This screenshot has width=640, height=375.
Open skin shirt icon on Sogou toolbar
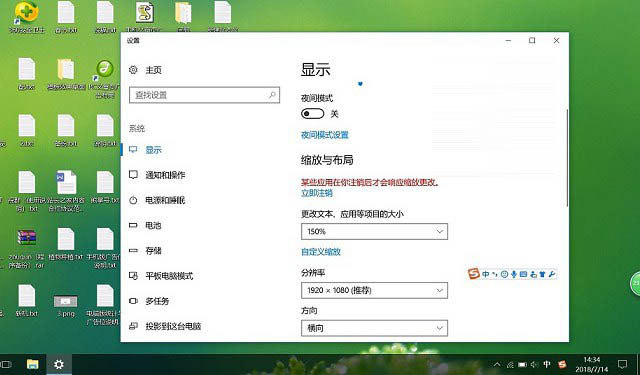pos(542,274)
